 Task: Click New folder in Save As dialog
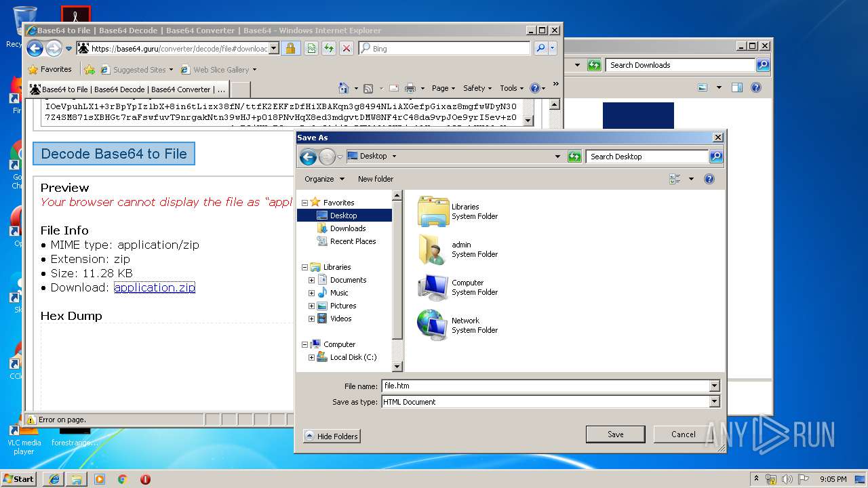click(x=376, y=179)
